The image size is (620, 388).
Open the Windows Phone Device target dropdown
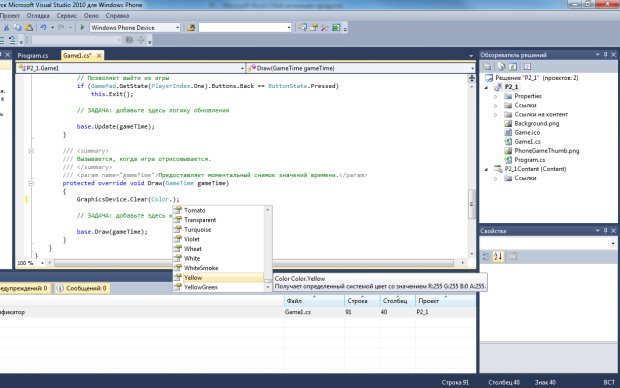pos(178,28)
